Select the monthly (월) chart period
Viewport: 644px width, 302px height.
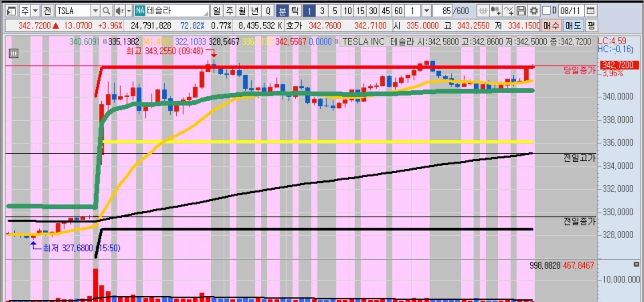(x=242, y=10)
